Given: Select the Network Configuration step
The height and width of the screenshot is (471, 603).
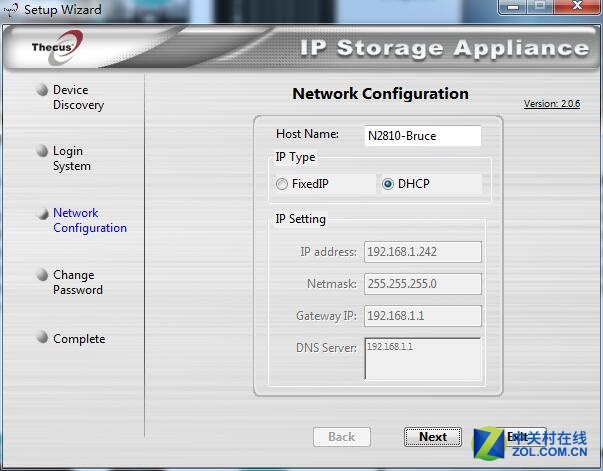Looking at the screenshot, I should click(x=90, y=220).
